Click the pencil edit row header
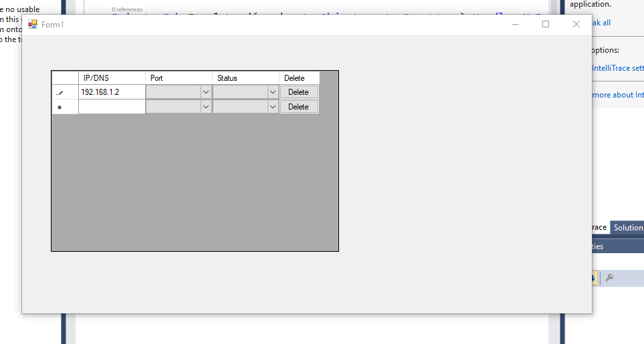The height and width of the screenshot is (344, 644). 65,92
